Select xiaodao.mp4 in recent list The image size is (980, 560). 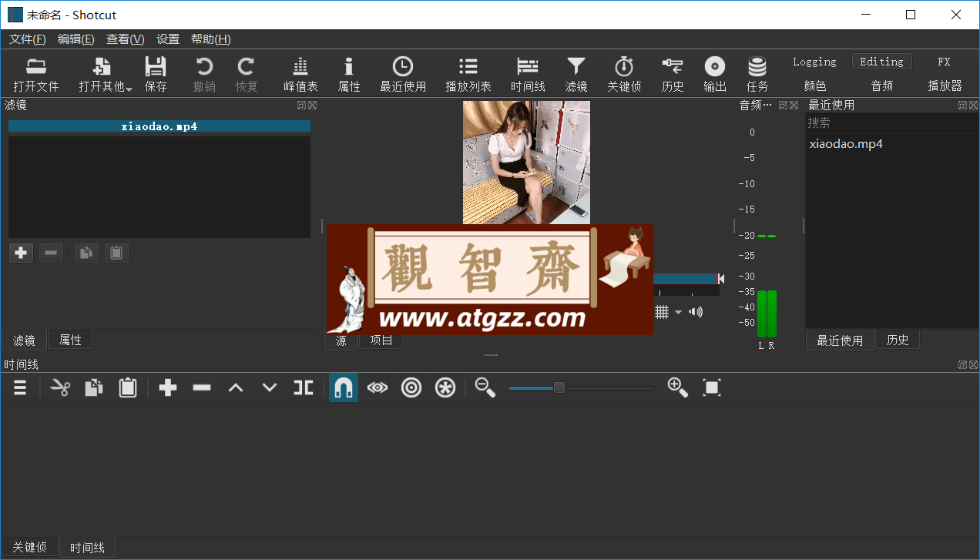click(x=845, y=143)
